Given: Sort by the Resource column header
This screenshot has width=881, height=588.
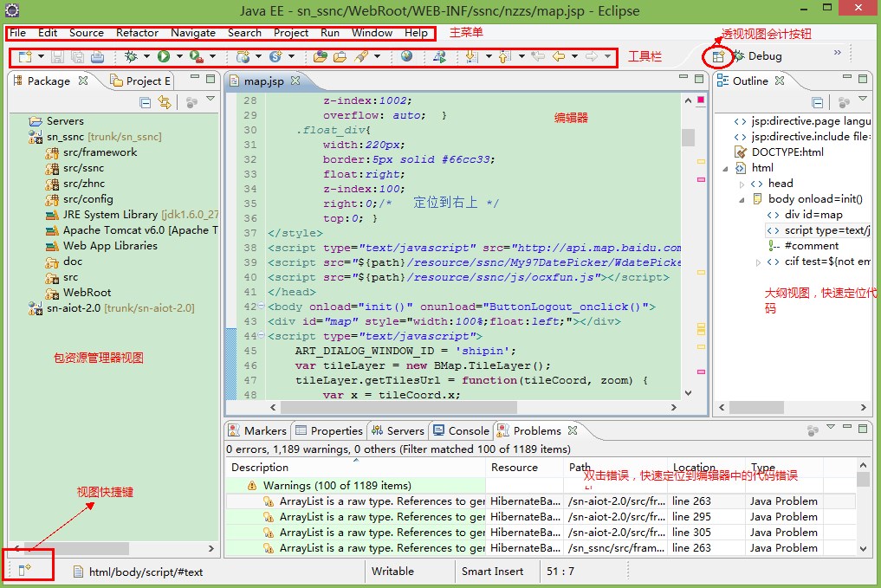Looking at the screenshot, I should tap(525, 468).
